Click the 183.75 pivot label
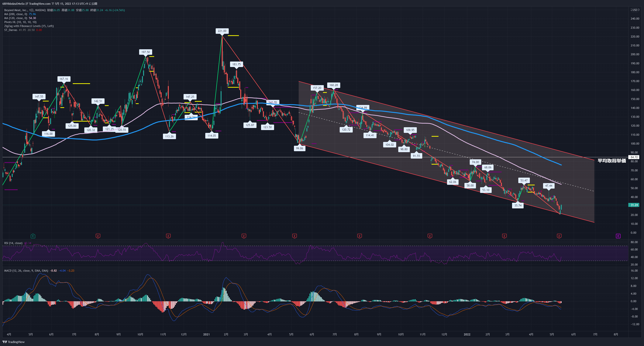 pyautogui.click(x=236, y=64)
